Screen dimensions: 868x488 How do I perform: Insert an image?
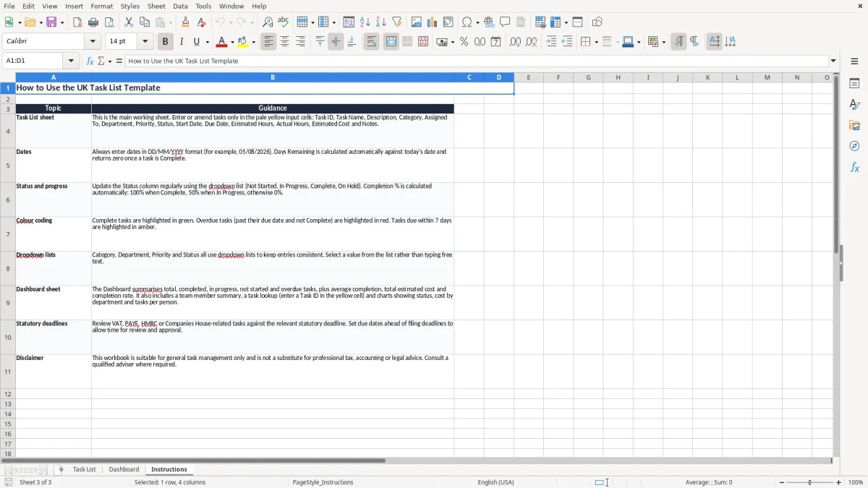tap(417, 22)
